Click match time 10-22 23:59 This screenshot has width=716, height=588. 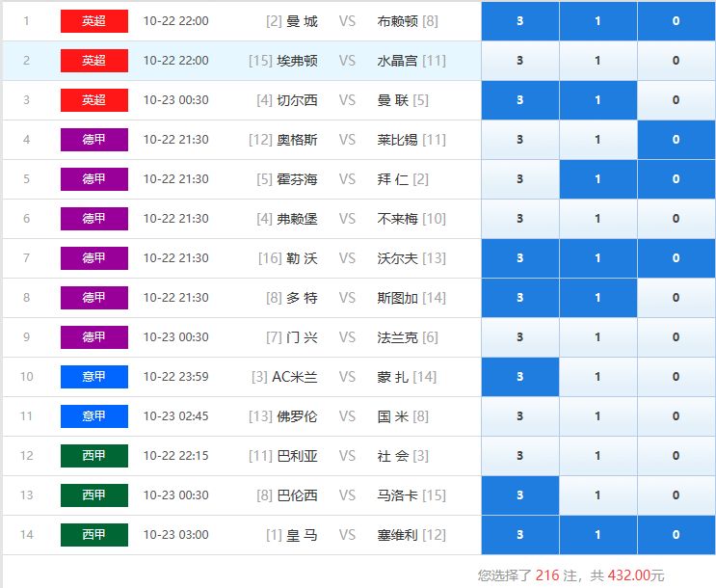tap(175, 377)
